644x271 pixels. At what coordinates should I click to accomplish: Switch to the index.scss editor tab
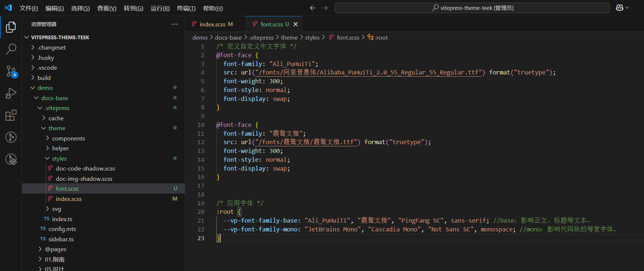click(x=215, y=24)
